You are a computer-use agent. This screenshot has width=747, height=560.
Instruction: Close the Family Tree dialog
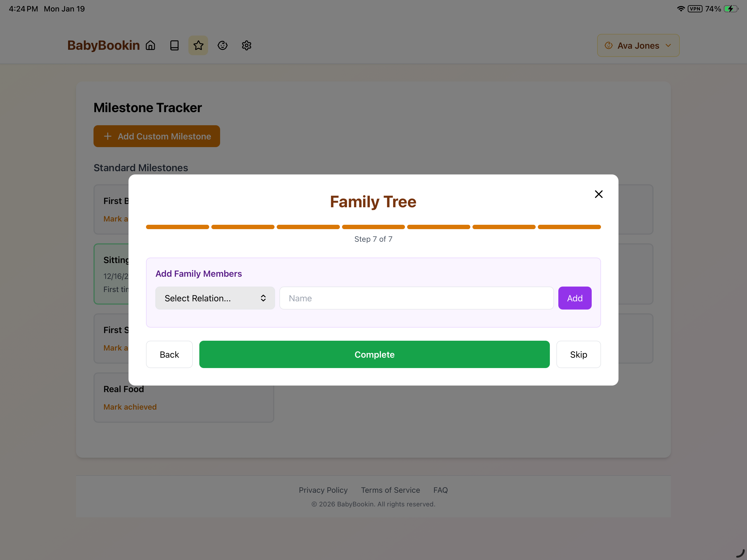coord(599,194)
